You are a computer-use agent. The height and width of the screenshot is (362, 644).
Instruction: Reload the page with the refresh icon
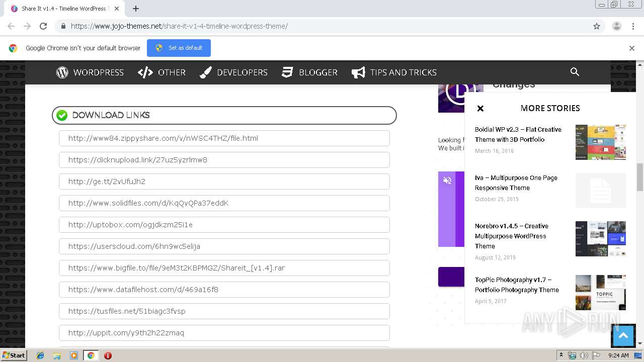[x=43, y=26]
